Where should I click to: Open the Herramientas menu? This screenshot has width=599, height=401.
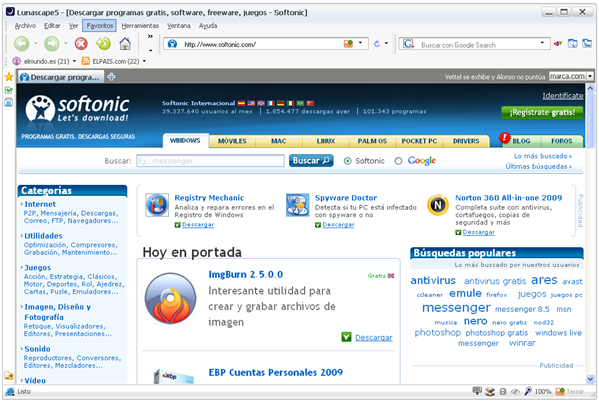point(140,26)
